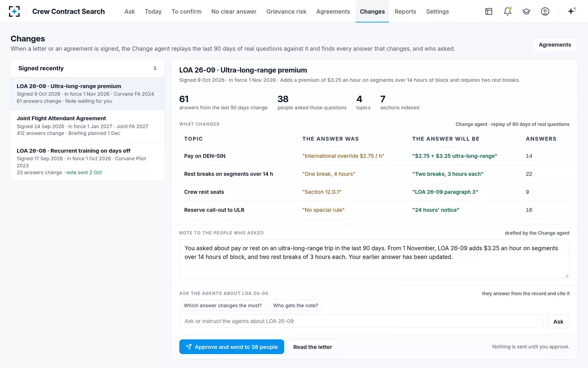Open the Settings tab

pos(437,11)
